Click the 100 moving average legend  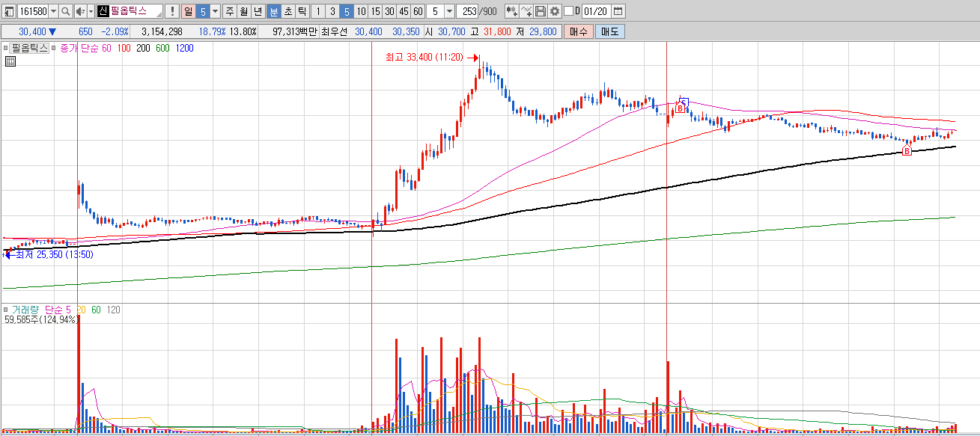click(124, 48)
